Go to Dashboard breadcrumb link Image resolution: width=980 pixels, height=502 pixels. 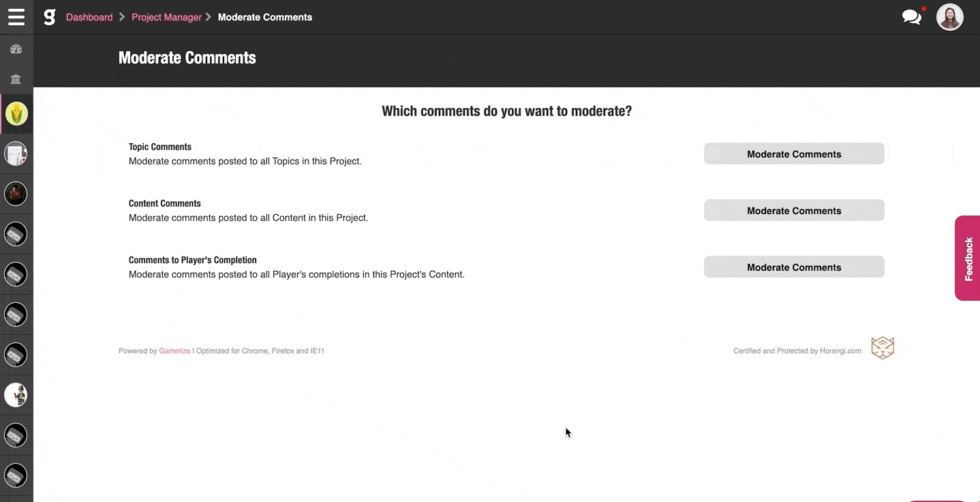coord(89,17)
